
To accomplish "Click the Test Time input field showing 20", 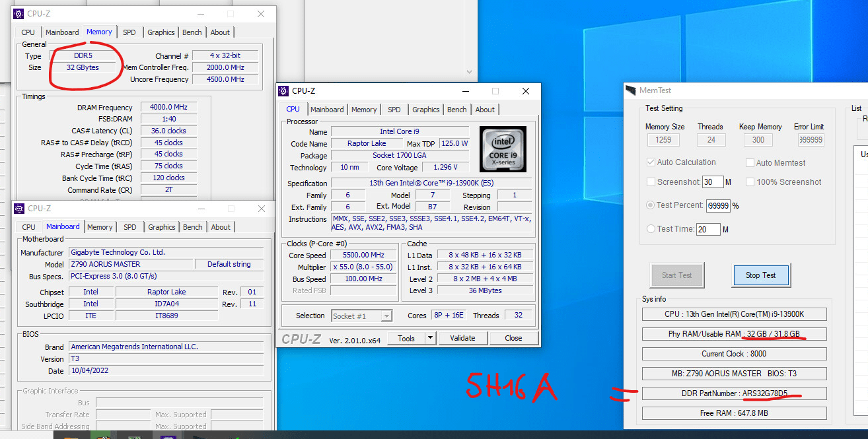I will point(708,229).
